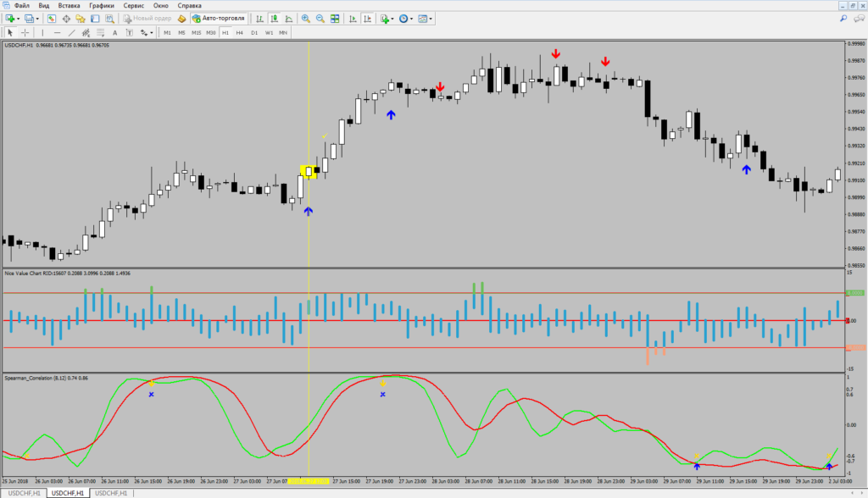This screenshot has height=498, width=868.
Task: Select the Equidistant Channel tool
Action: pyautogui.click(x=86, y=33)
